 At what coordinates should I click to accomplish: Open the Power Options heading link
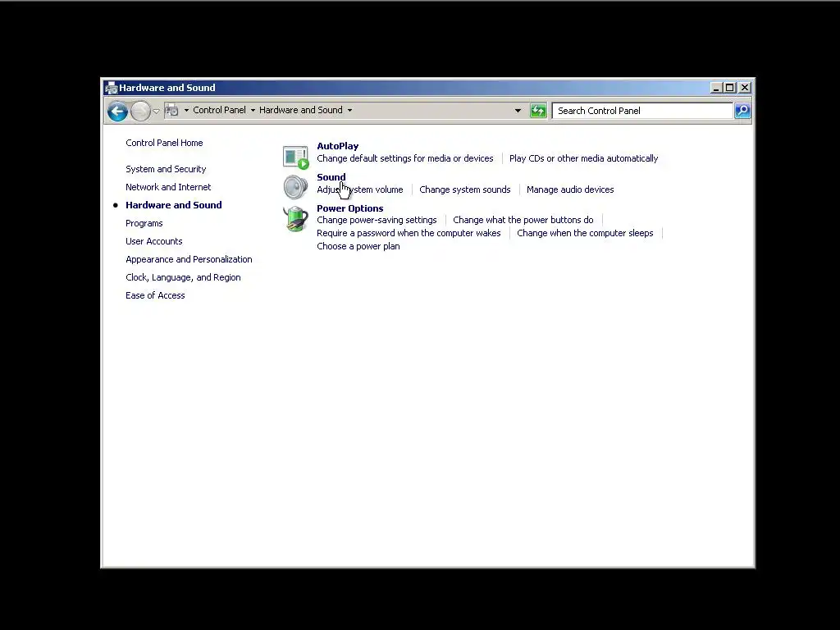349,208
